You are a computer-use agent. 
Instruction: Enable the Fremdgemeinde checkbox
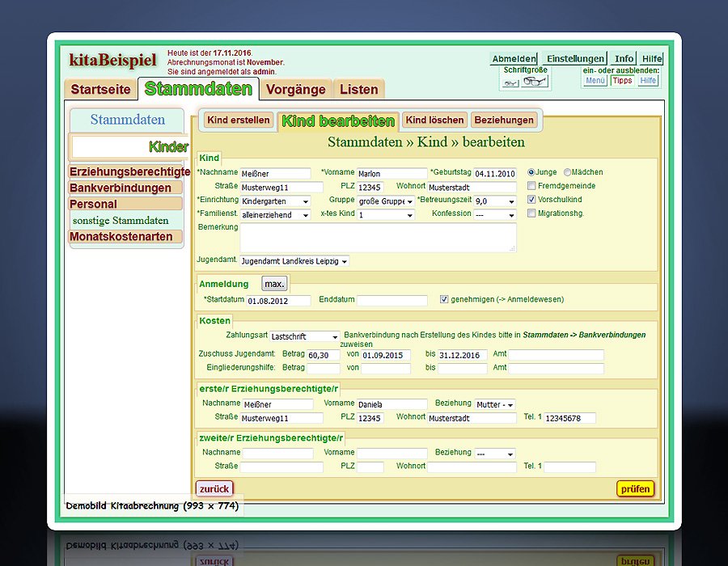pos(531,186)
